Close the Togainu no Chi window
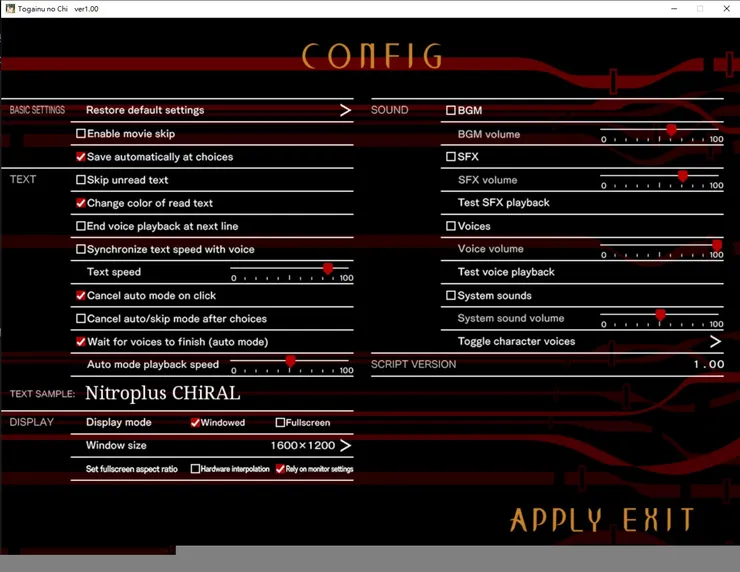The width and height of the screenshot is (740, 572). (x=727, y=8)
